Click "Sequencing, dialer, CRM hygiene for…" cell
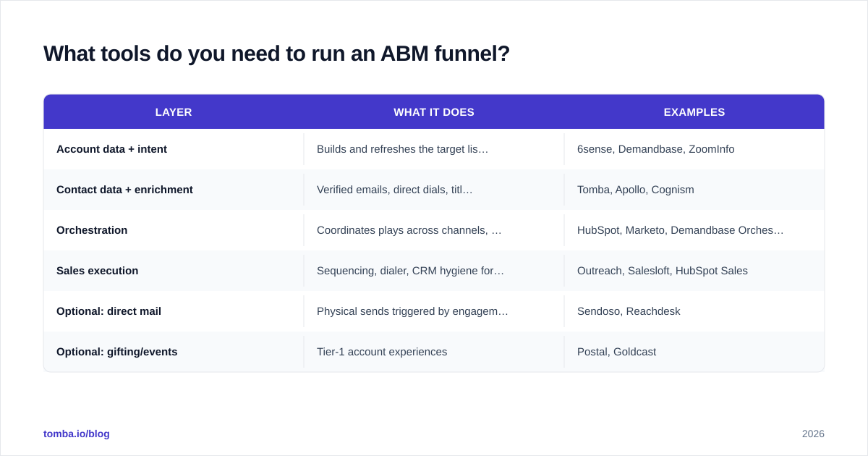 (x=434, y=271)
